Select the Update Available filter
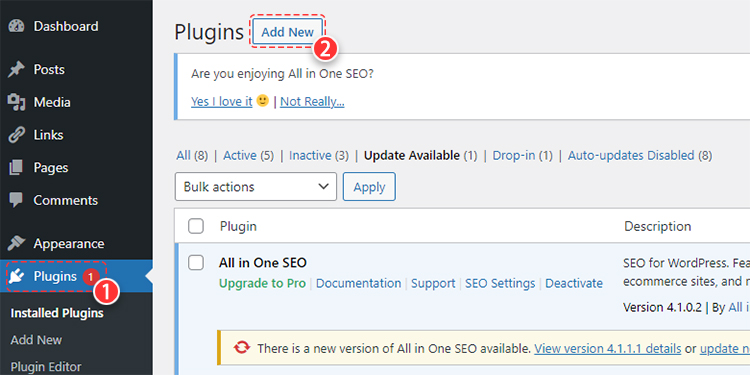The image size is (750, 375). tap(420, 155)
